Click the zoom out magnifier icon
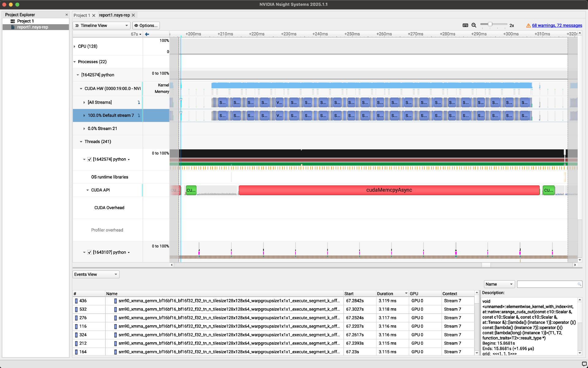The width and height of the screenshot is (588, 368). (x=474, y=25)
